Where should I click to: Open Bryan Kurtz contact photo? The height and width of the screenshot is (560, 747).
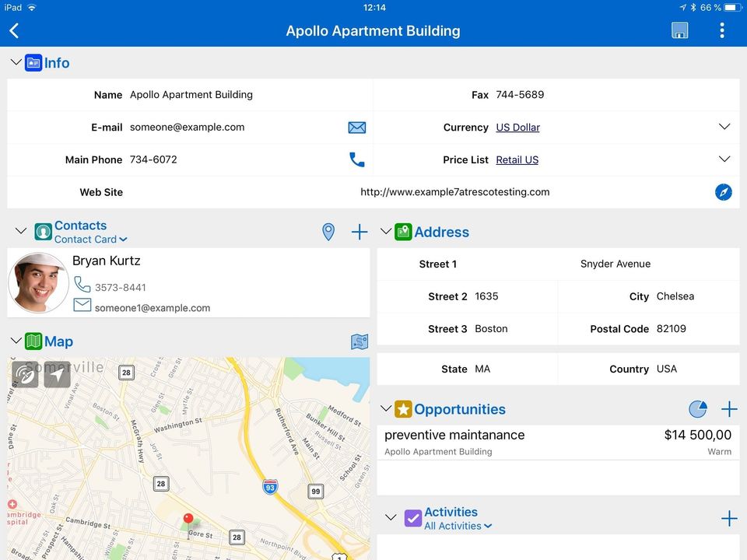tap(39, 283)
